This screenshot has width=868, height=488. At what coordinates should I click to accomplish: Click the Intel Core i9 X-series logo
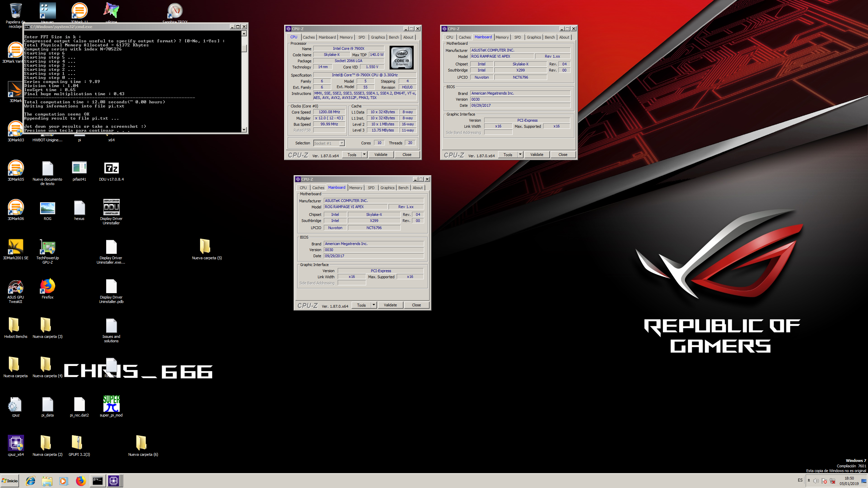click(402, 58)
